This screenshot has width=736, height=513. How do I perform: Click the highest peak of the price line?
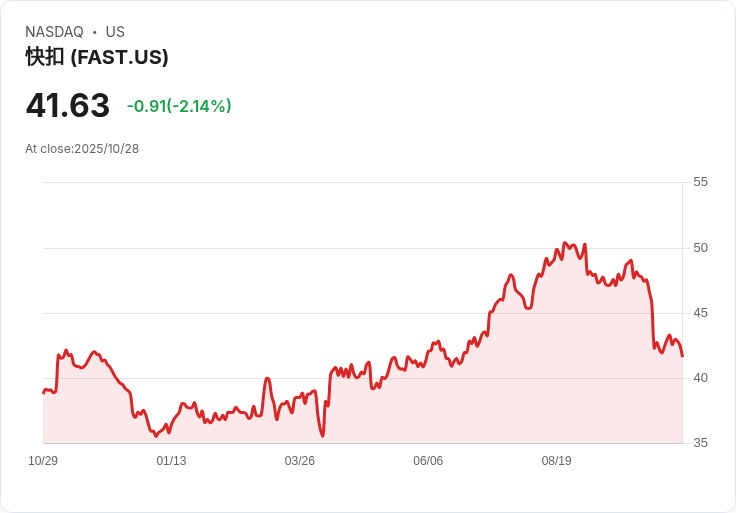click(x=565, y=243)
